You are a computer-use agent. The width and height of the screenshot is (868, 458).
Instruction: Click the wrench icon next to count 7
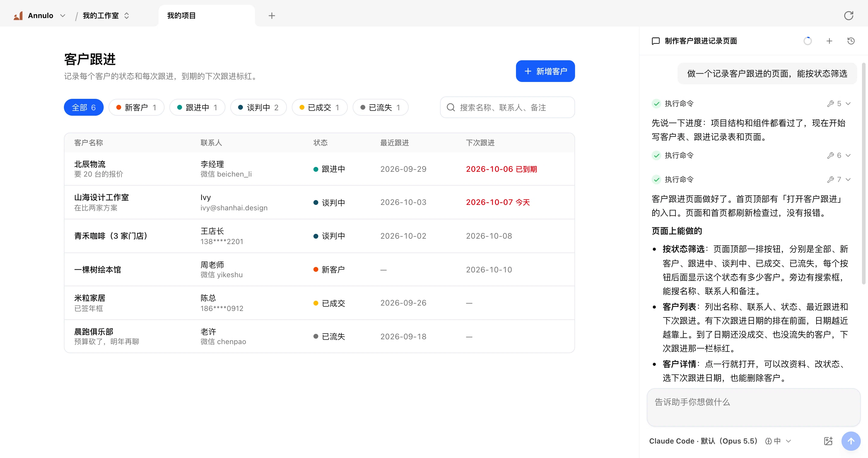(x=830, y=180)
